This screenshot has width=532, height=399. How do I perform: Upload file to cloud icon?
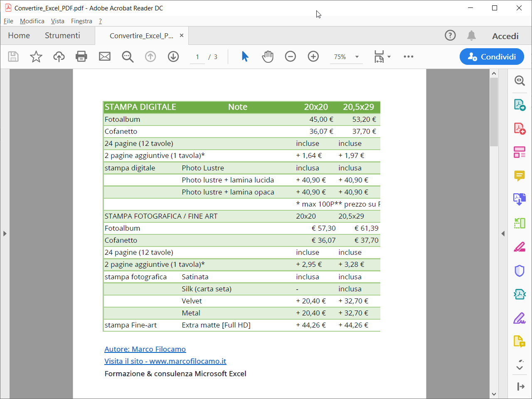pos(59,57)
